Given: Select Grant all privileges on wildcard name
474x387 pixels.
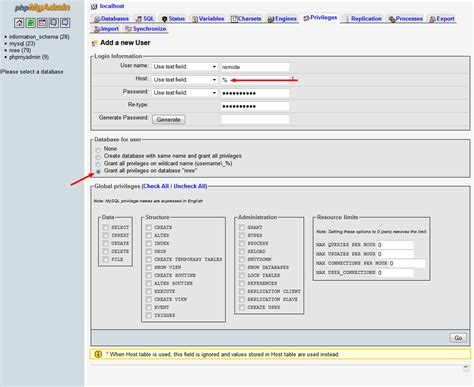Looking at the screenshot, I should [98, 164].
